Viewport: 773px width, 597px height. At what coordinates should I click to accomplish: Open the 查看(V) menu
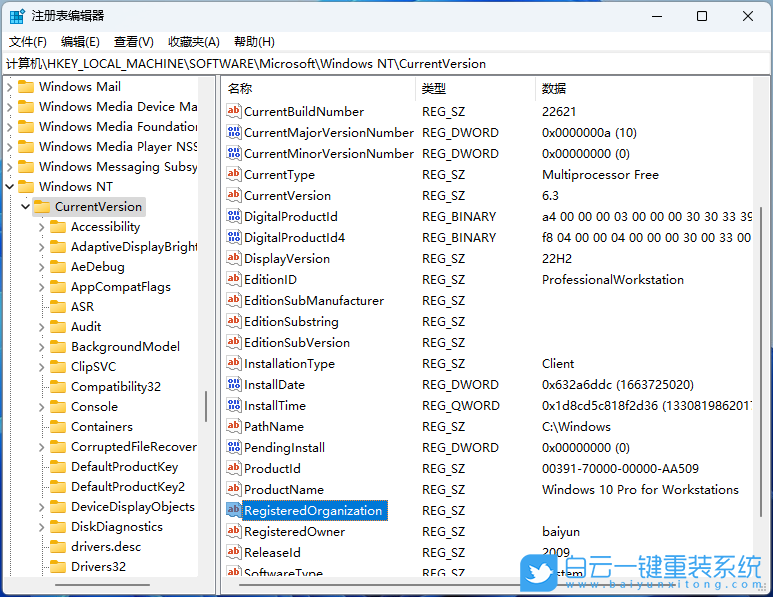click(x=134, y=42)
